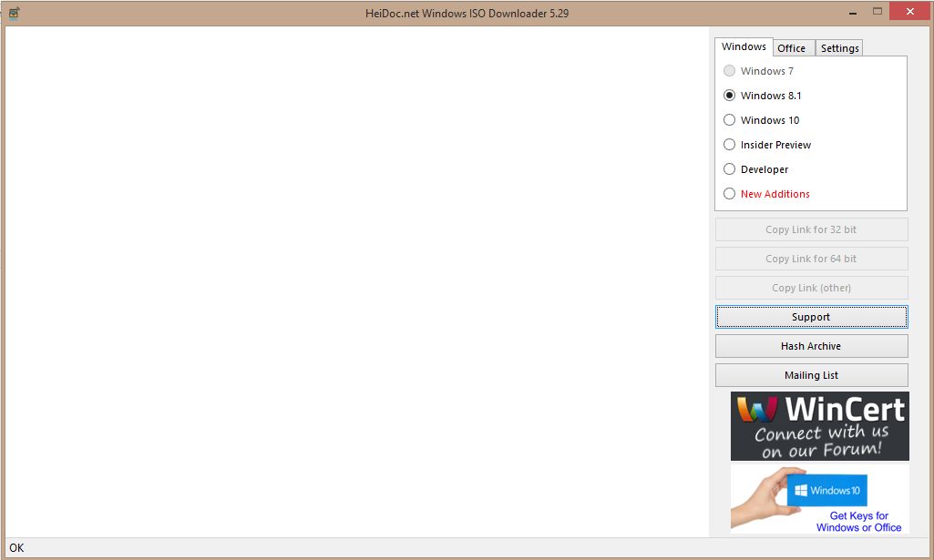Open the Settings tab
This screenshot has width=934, height=560.
click(839, 48)
